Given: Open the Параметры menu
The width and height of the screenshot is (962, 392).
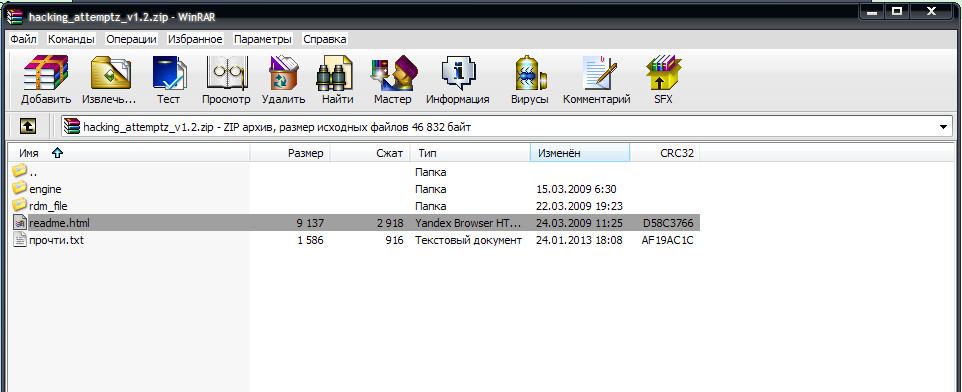Looking at the screenshot, I should 263,39.
